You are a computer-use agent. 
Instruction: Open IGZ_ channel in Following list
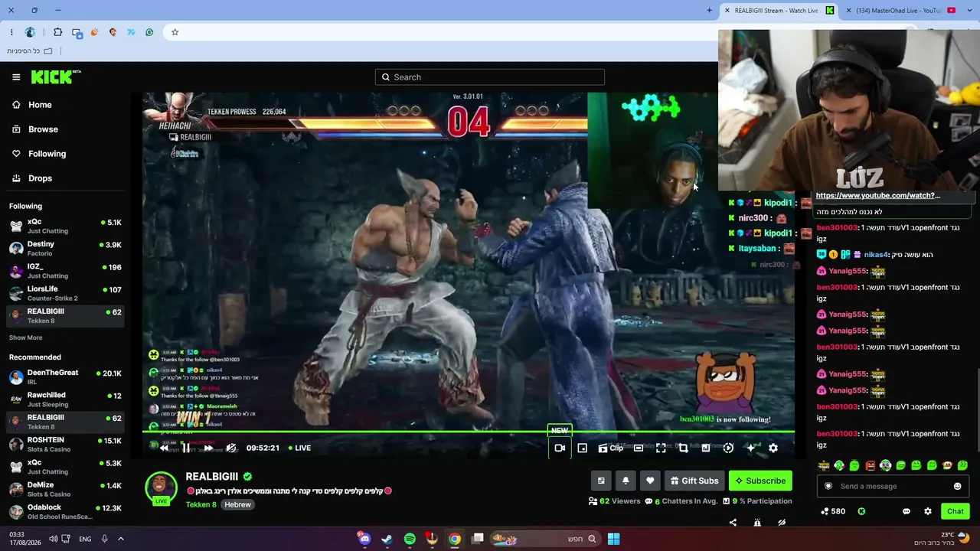65,271
